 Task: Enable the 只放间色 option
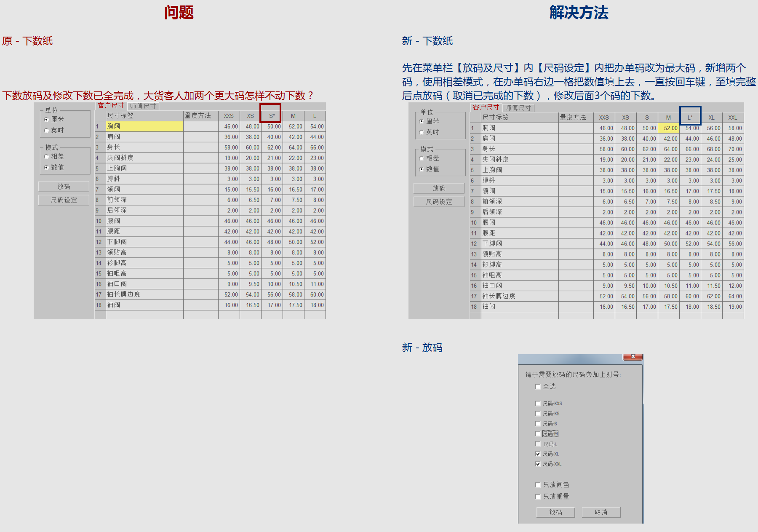pyautogui.click(x=538, y=484)
